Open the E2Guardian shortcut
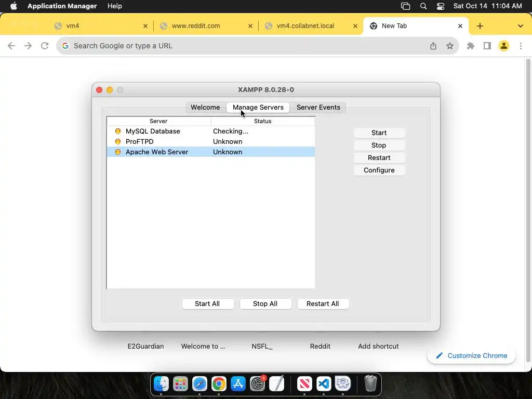The image size is (532, 399). [x=145, y=346]
